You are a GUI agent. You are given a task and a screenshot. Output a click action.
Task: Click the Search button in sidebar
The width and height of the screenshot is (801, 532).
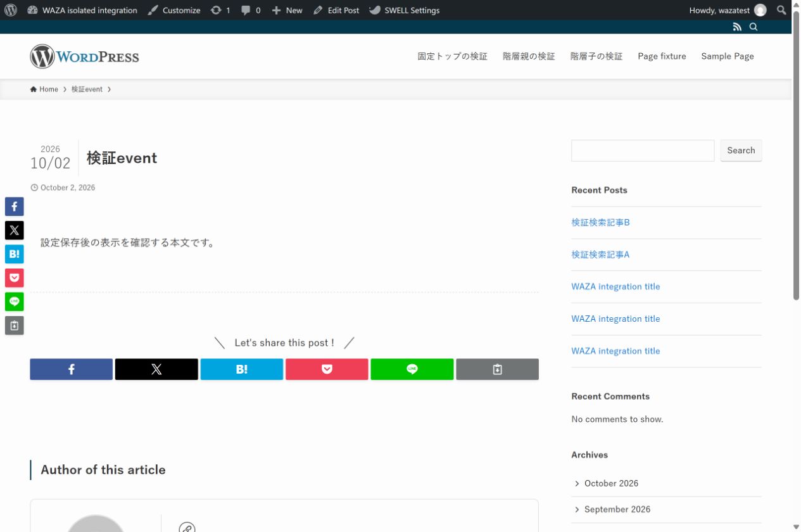pos(741,151)
